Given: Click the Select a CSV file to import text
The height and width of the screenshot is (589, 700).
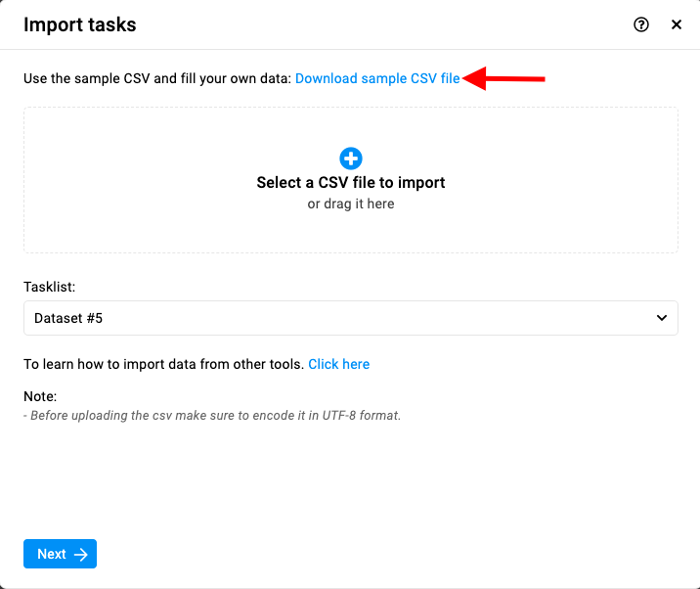Looking at the screenshot, I should pos(350,183).
